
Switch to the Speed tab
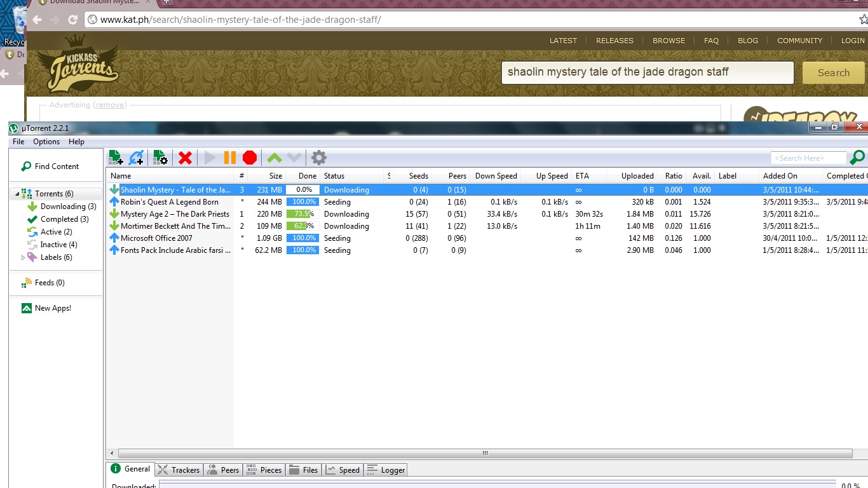(x=342, y=470)
